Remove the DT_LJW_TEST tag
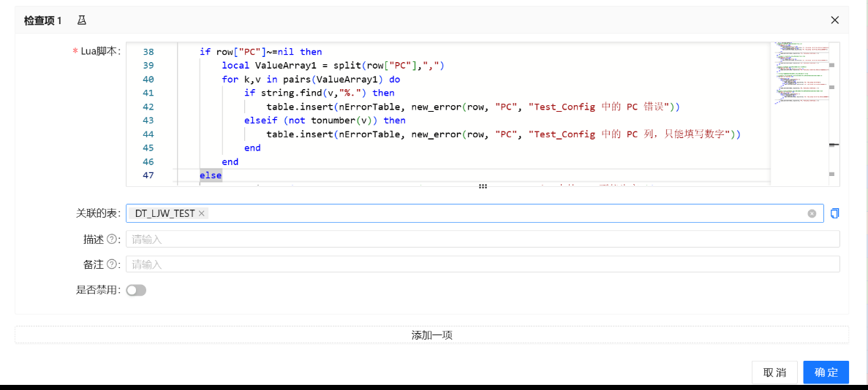 pyautogui.click(x=202, y=213)
